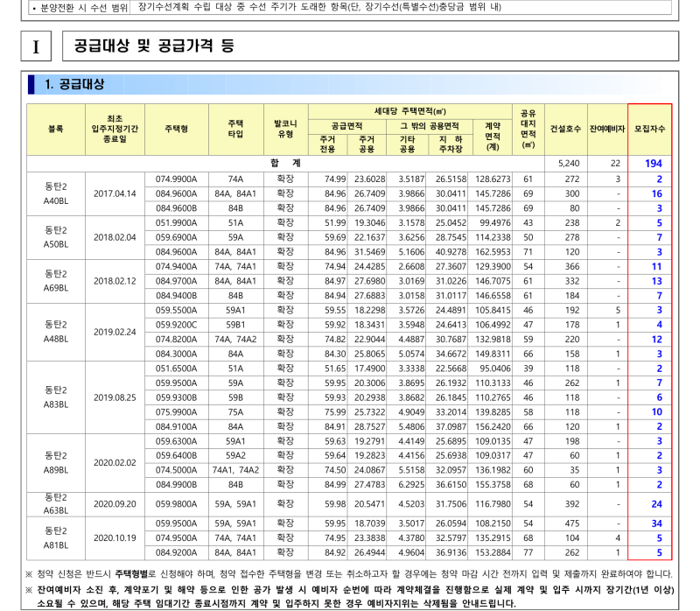700x611 pixels.
Task: Click the housing type code '075.9900A'
Action: [x=177, y=412]
